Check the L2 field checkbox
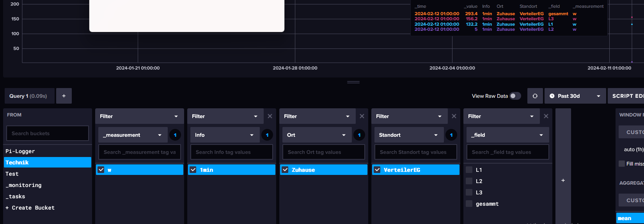644x224 pixels. (469, 181)
